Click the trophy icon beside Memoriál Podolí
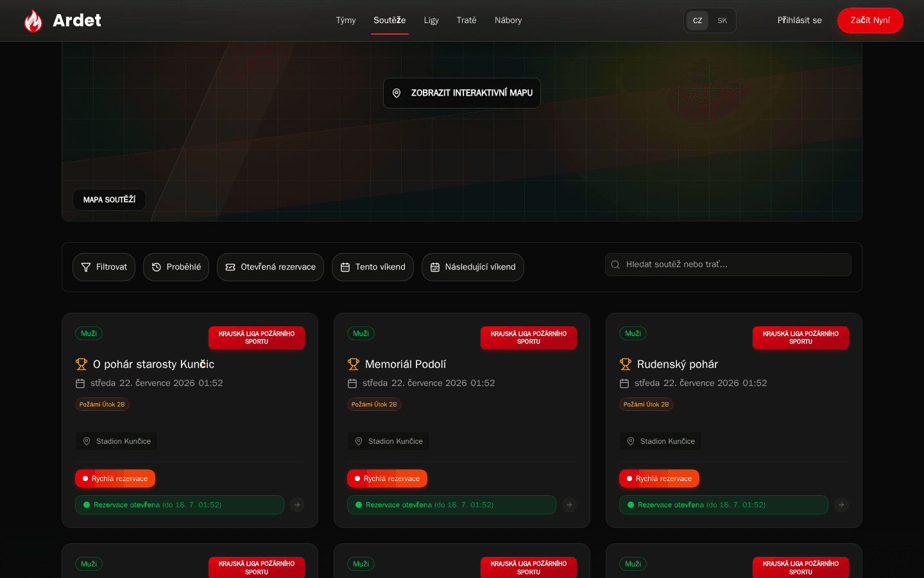The height and width of the screenshot is (578, 924). [354, 364]
